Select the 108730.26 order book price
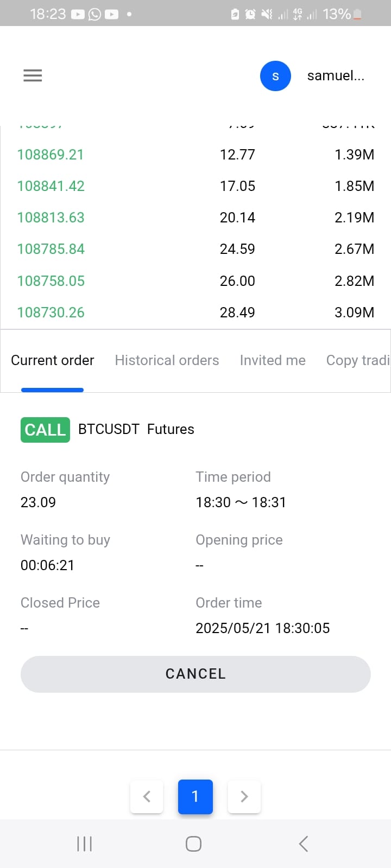The image size is (391, 868). (x=51, y=312)
